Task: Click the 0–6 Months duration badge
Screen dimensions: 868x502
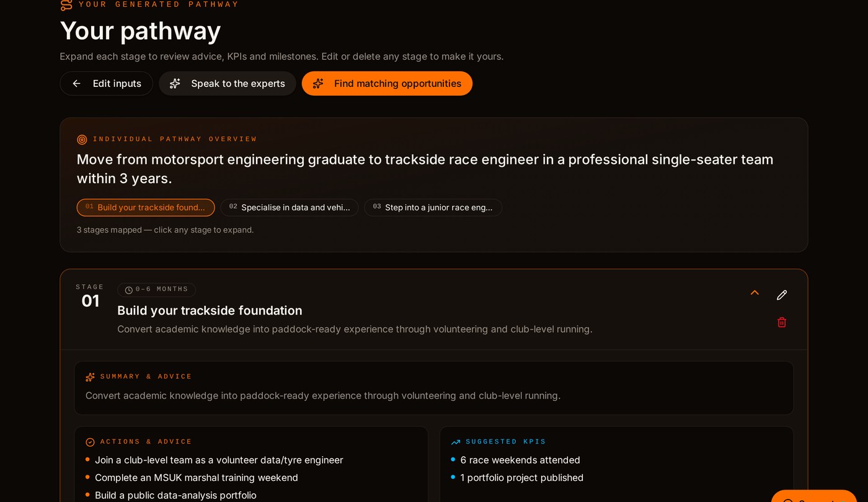Action: [156, 290]
